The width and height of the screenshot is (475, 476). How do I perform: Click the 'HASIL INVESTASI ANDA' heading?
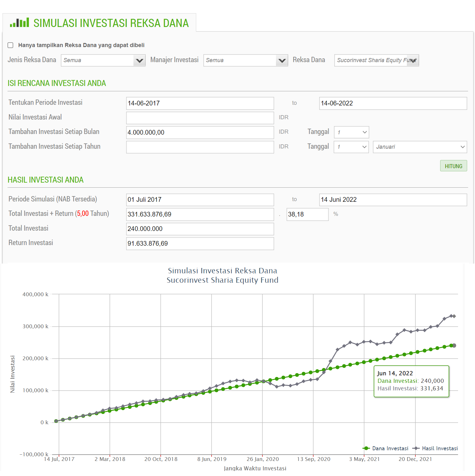[46, 180]
